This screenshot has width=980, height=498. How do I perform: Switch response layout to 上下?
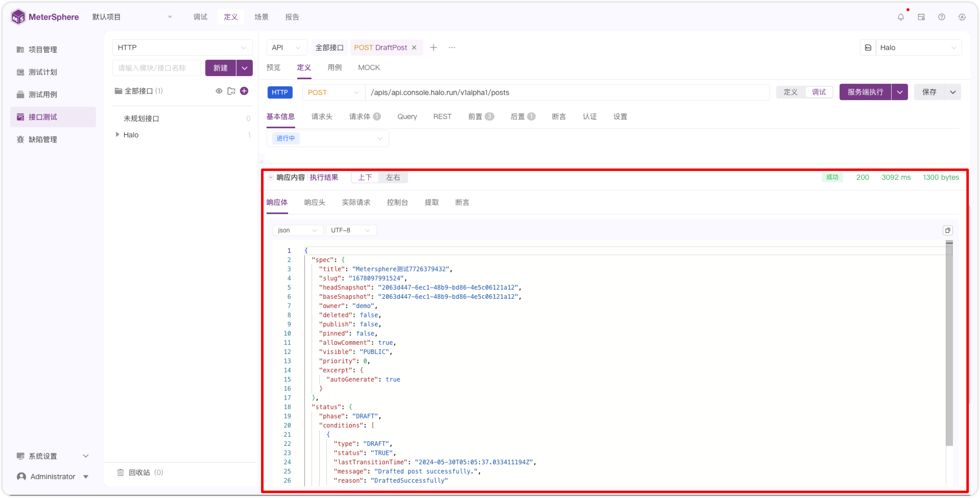click(365, 177)
